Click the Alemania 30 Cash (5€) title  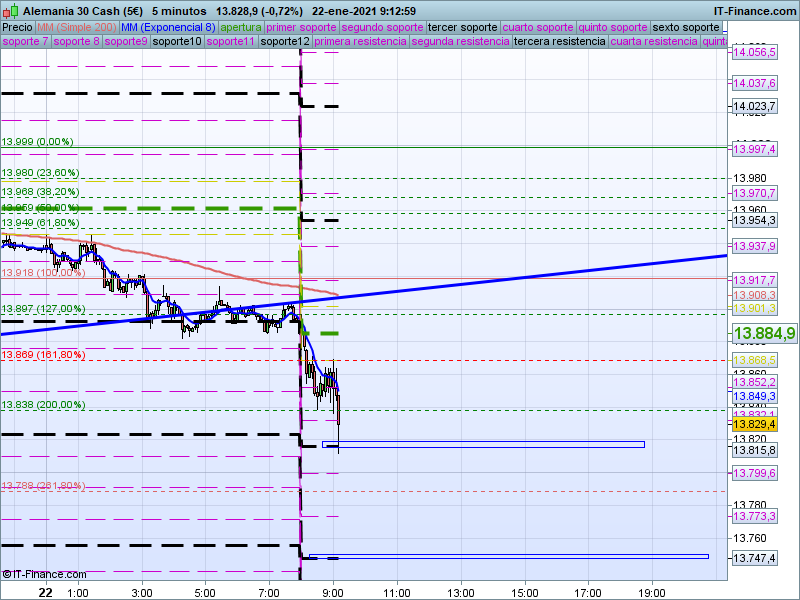83,11
